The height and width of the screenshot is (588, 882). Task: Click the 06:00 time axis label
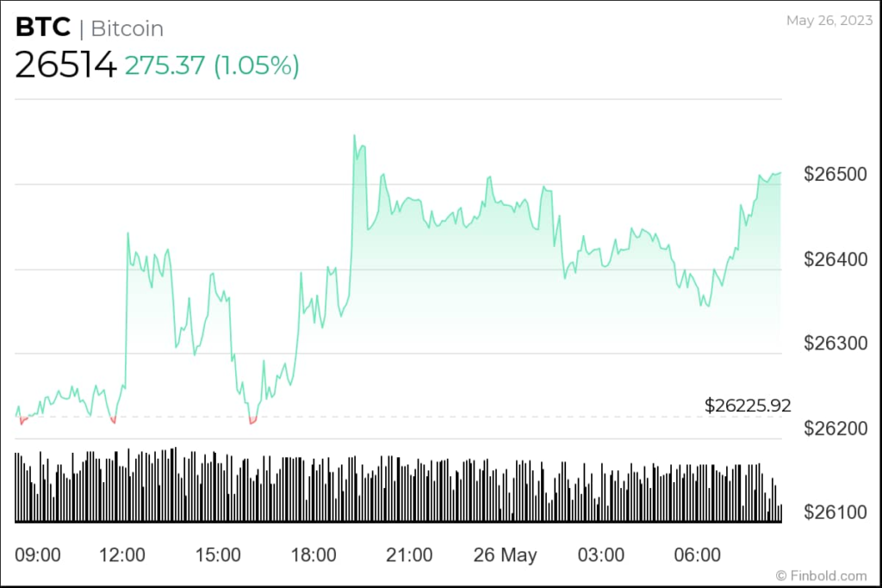click(696, 555)
